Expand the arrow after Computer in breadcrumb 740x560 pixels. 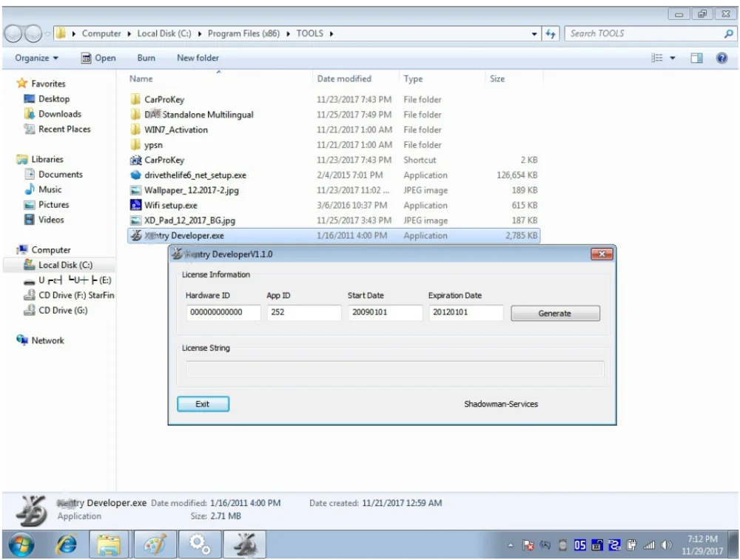pyautogui.click(x=129, y=34)
